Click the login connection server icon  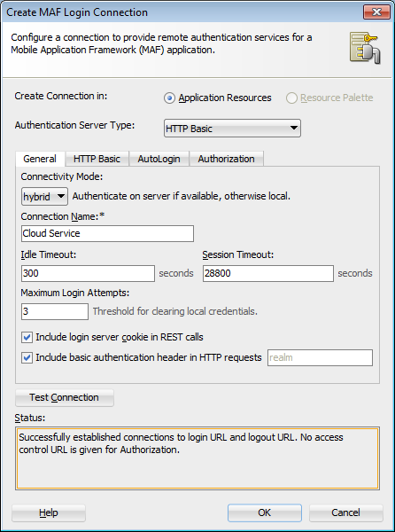365,48
